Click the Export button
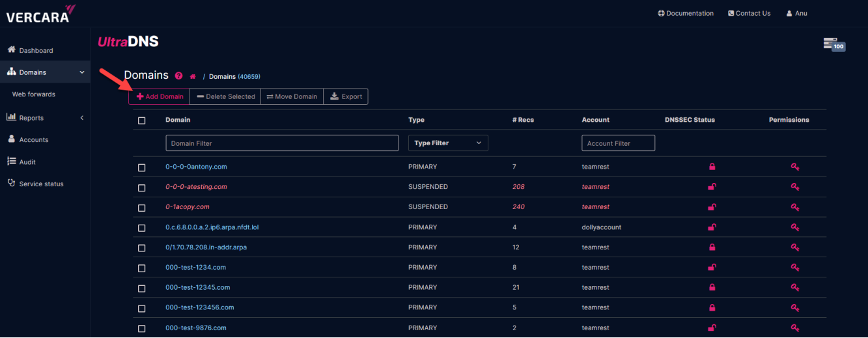This screenshot has height=338, width=868. click(346, 96)
